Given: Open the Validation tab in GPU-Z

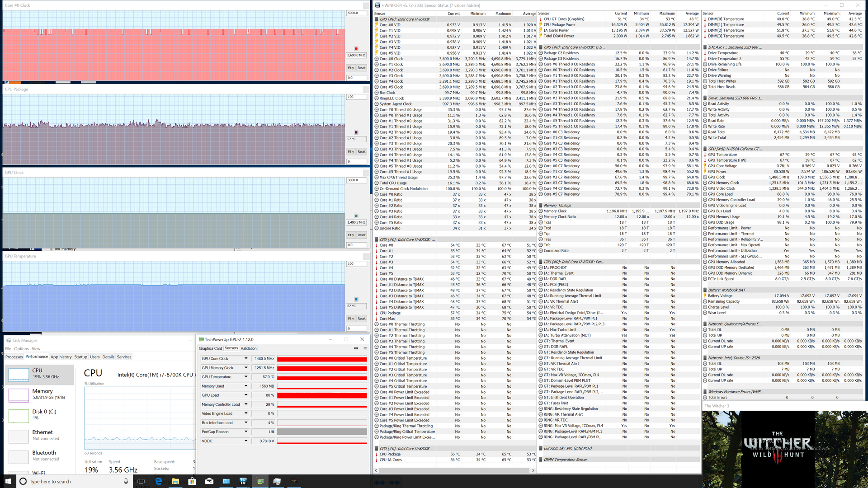Looking at the screenshot, I should [248, 348].
